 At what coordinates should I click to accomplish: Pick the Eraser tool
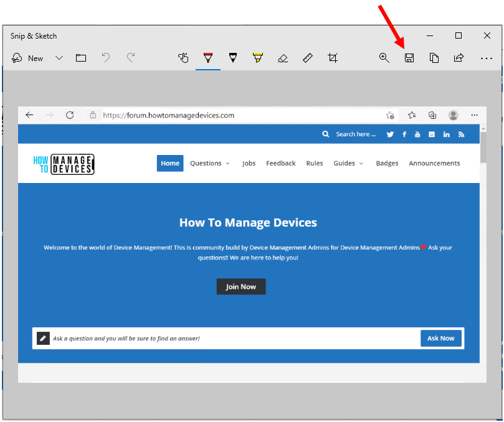tap(283, 58)
